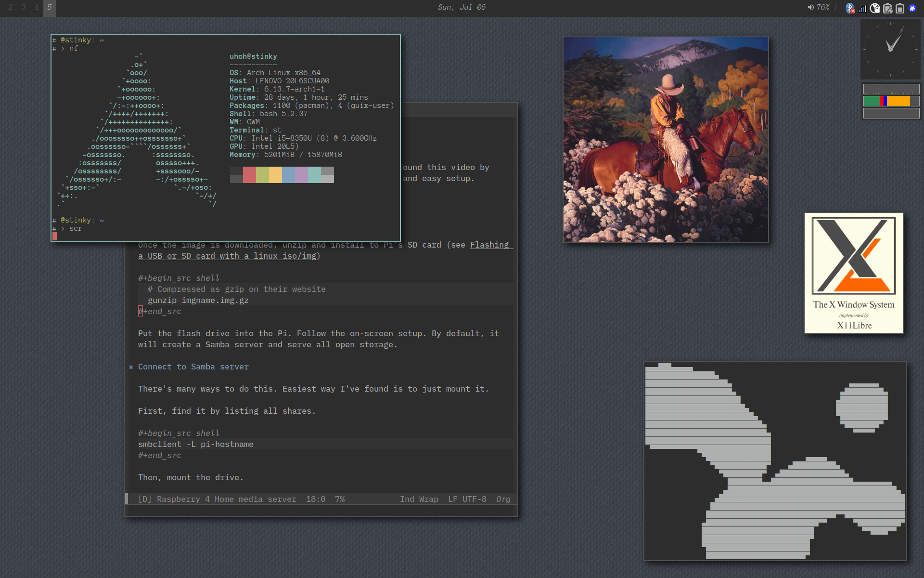This screenshot has width=924, height=578.
Task: Click the 76% volume label
Action: coord(823,7)
